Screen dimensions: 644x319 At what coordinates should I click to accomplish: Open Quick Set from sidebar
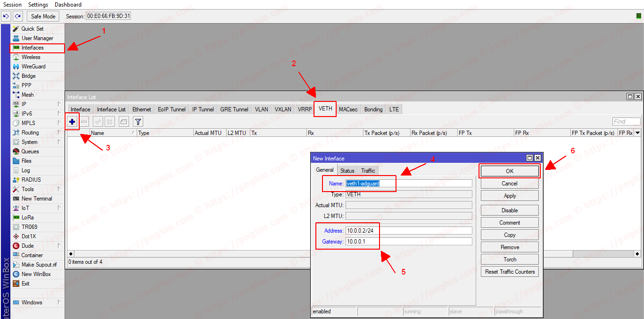pyautogui.click(x=33, y=29)
